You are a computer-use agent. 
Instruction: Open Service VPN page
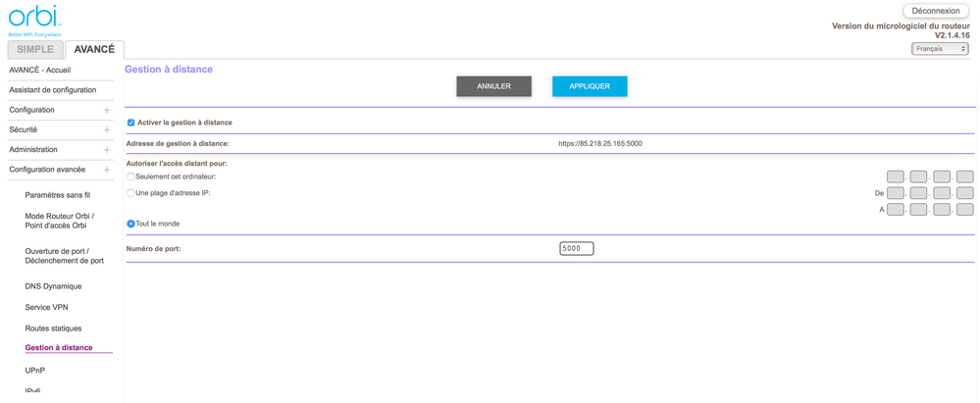point(46,308)
